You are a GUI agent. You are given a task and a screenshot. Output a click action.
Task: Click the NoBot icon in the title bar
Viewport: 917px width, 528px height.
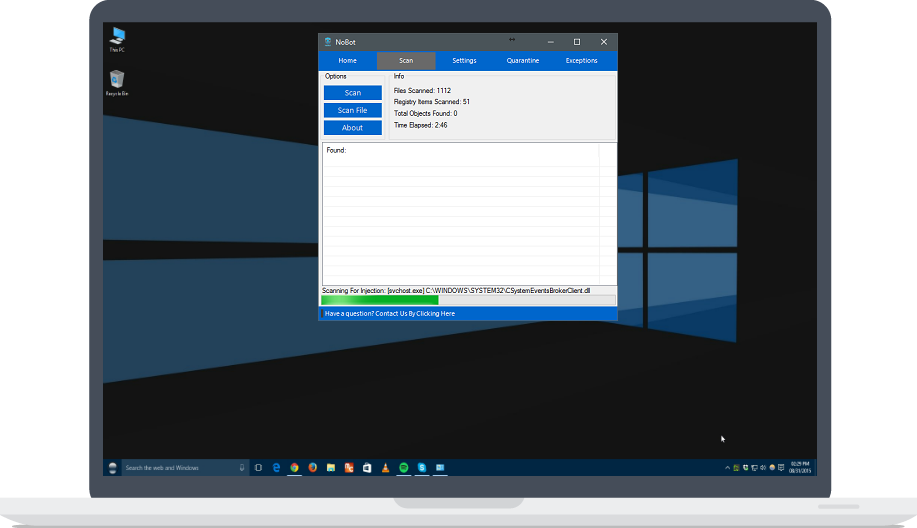point(328,42)
